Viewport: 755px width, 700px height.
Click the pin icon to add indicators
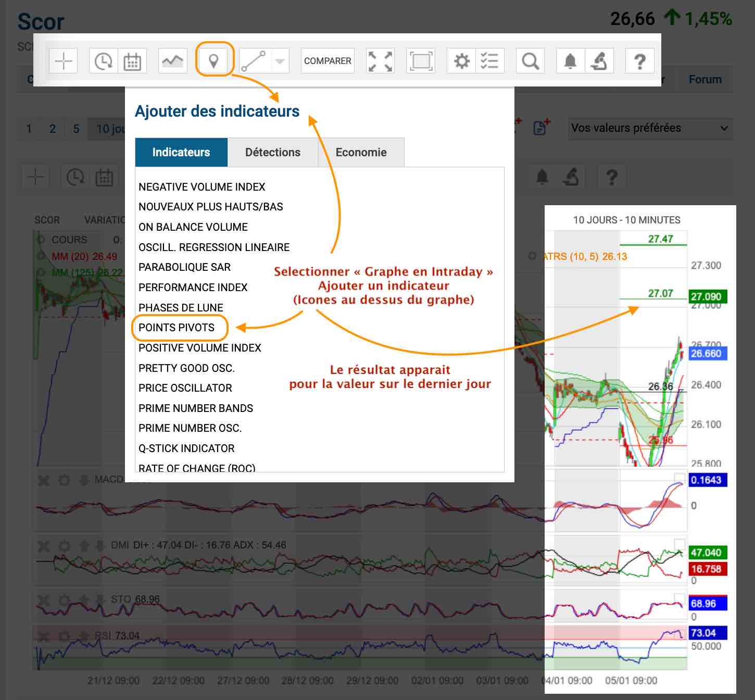pos(213,61)
